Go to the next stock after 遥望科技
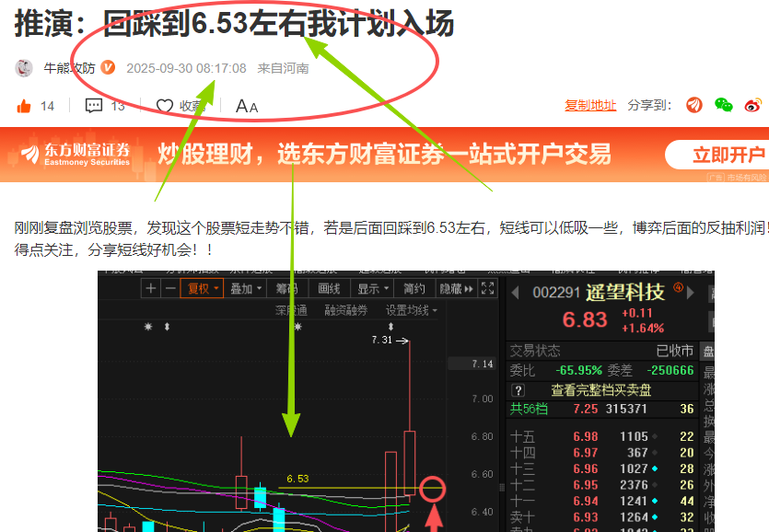Viewport: 769px width, 532px height. point(691,293)
